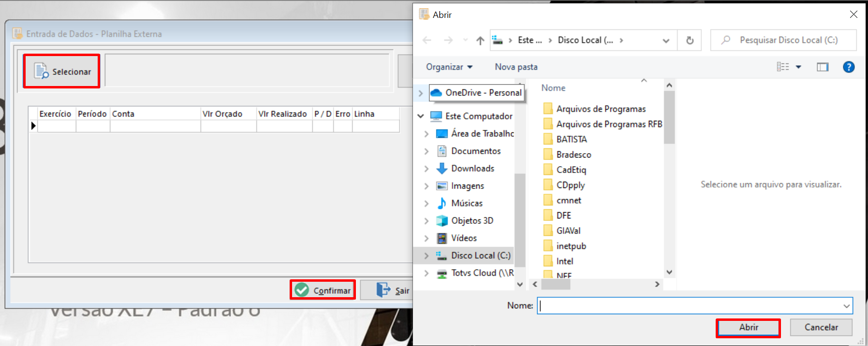Open Músicas in sidebar

pyautogui.click(x=459, y=203)
